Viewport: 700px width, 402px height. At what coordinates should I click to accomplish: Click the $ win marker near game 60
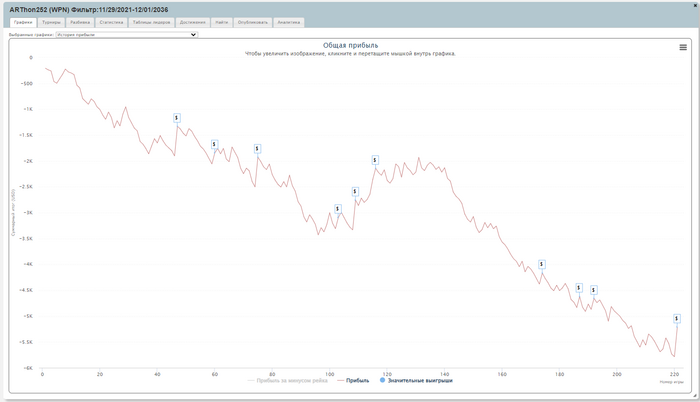point(214,144)
